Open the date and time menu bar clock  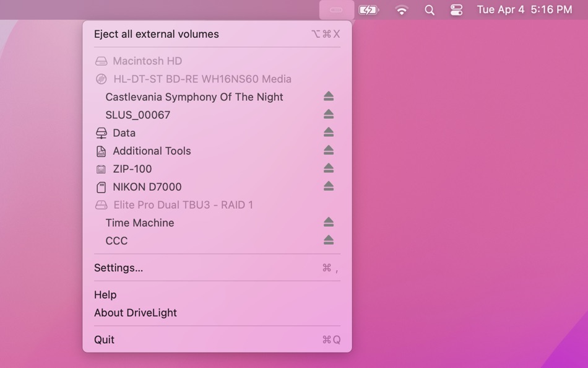[x=525, y=10]
